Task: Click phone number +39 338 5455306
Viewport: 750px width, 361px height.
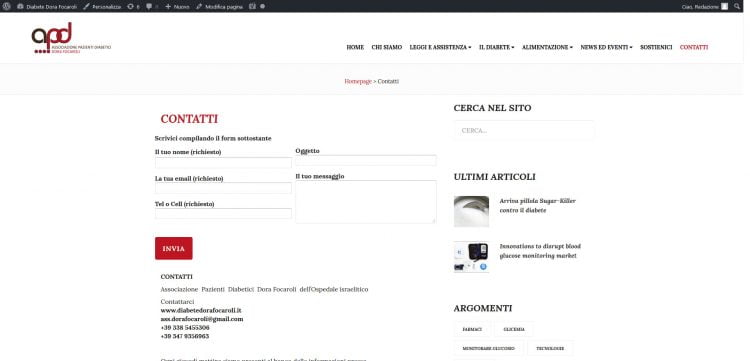Action: tap(185, 328)
